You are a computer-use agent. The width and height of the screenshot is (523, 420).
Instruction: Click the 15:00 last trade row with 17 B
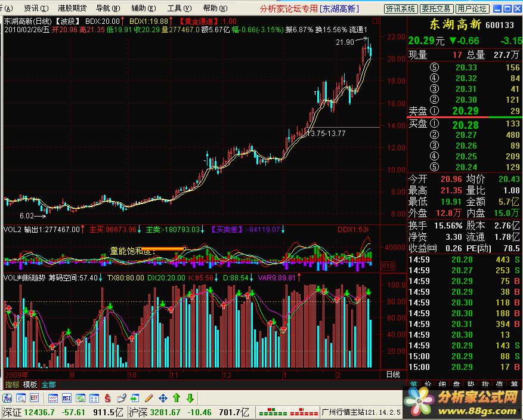tap(464, 367)
